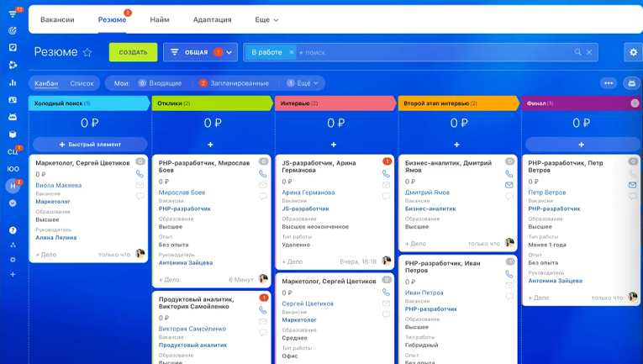Select the green Отклики stage header

212,103
